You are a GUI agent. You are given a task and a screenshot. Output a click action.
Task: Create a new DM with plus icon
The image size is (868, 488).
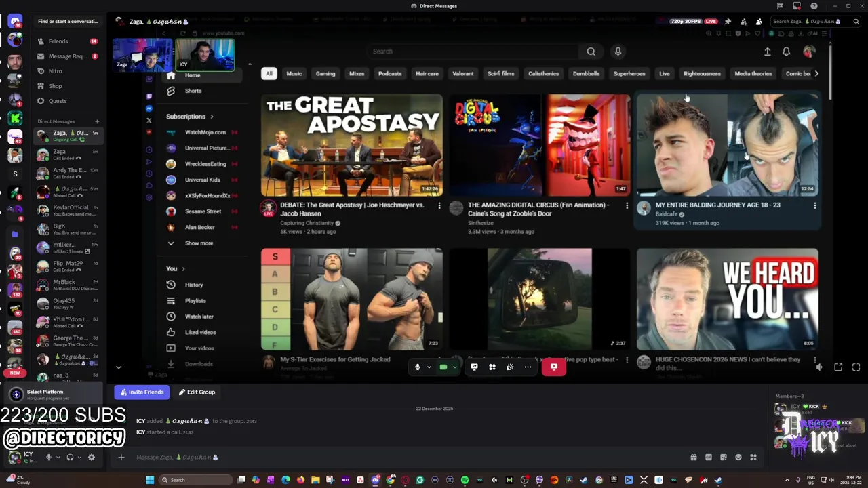pos(97,121)
